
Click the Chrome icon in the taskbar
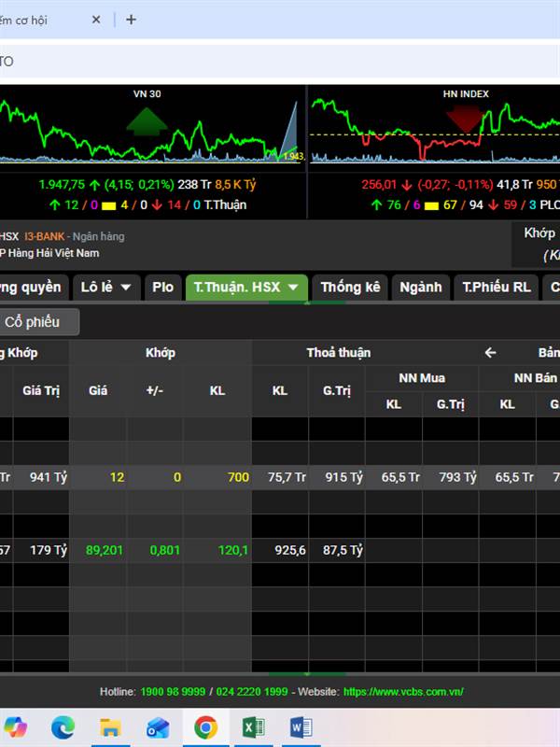pyautogui.click(x=205, y=727)
